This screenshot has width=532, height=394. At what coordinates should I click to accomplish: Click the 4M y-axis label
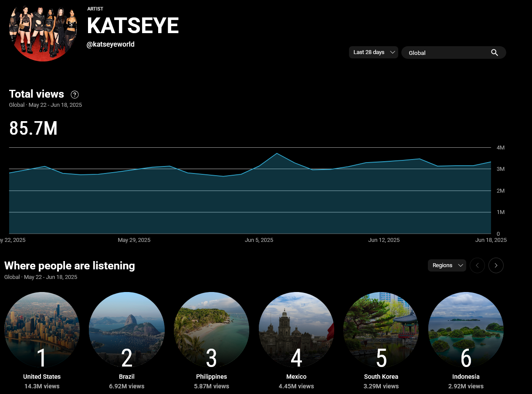(x=501, y=148)
